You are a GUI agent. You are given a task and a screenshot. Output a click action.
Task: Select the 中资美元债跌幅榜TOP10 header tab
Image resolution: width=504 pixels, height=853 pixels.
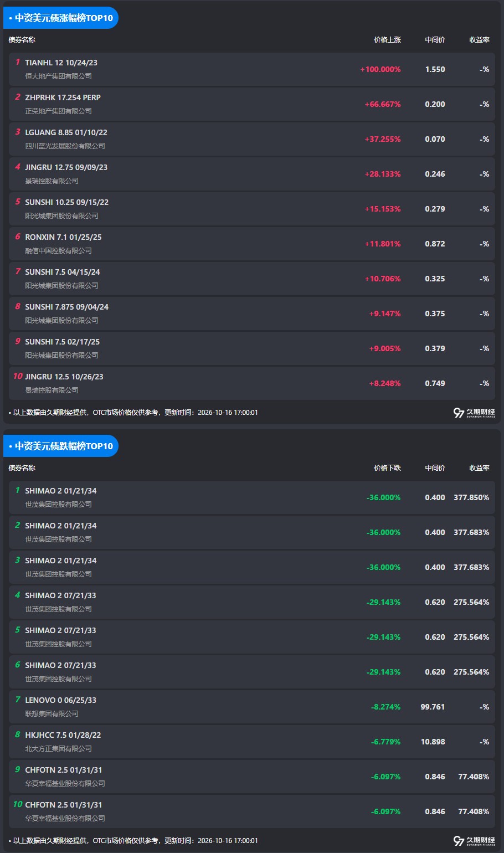[x=61, y=446]
